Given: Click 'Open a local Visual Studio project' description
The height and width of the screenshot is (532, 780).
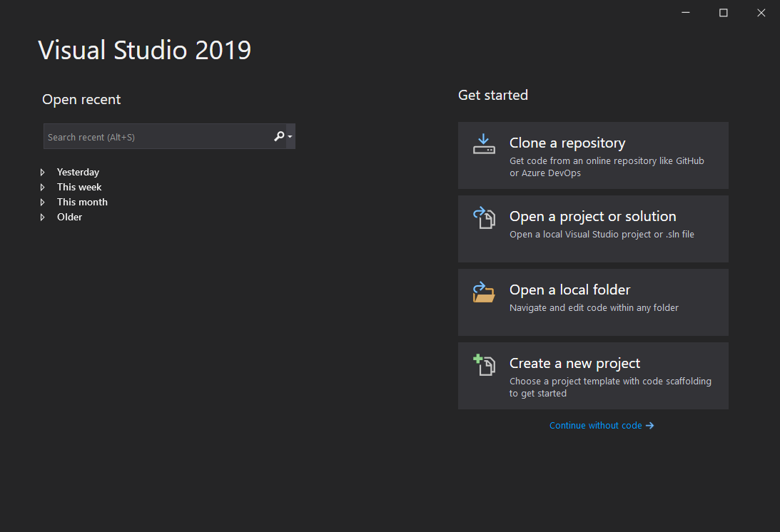Looking at the screenshot, I should click(x=602, y=234).
